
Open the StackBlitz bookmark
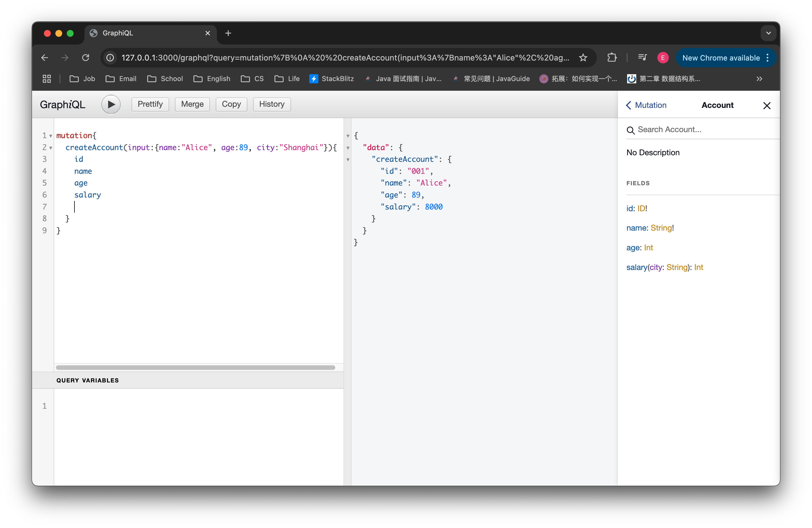point(332,79)
